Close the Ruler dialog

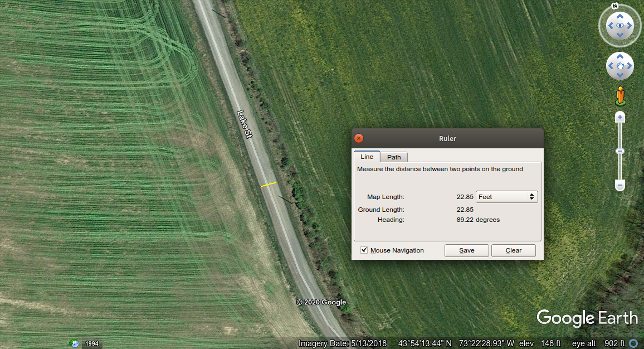point(359,138)
